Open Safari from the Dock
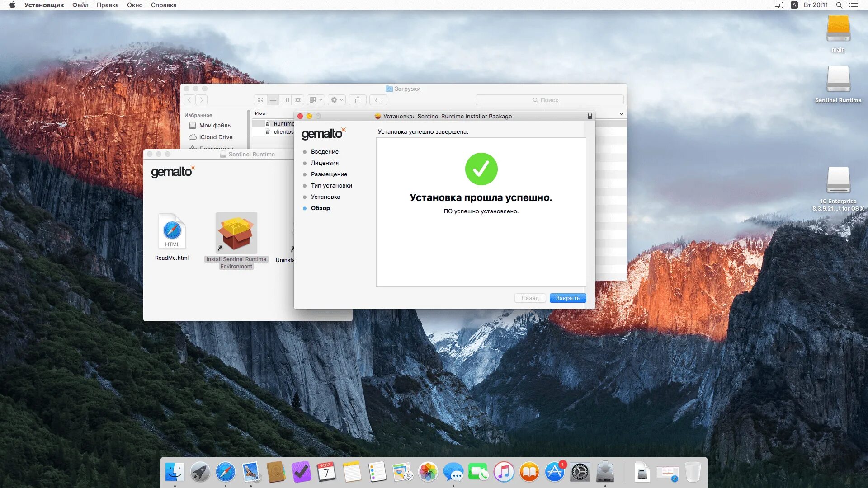Viewport: 868px width, 488px height. point(225,472)
